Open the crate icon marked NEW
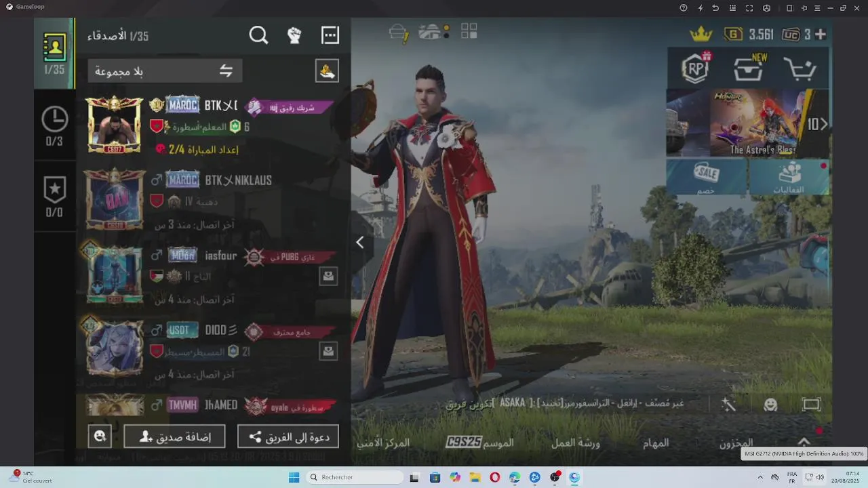868x488 pixels. [749, 68]
